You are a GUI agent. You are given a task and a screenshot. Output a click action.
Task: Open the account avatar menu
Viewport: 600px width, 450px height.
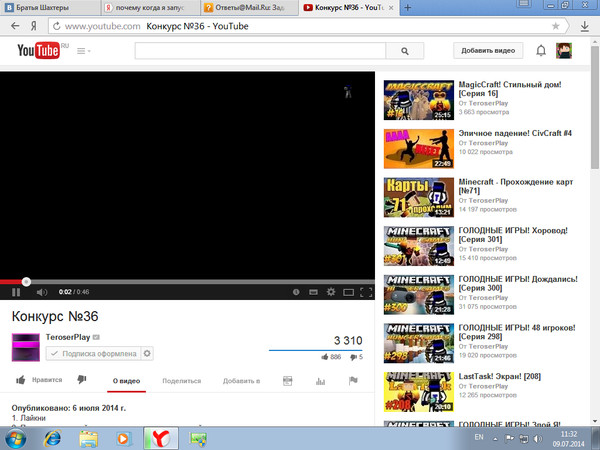[x=564, y=51]
